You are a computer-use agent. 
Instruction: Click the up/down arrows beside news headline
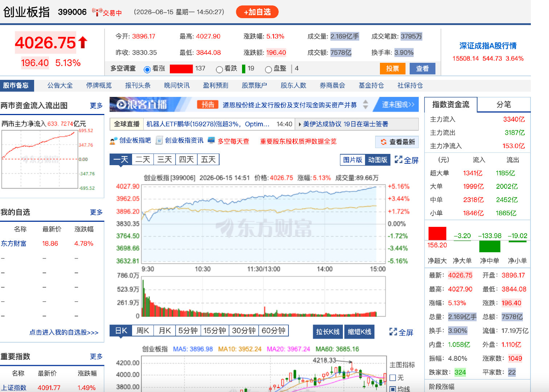click(x=365, y=105)
